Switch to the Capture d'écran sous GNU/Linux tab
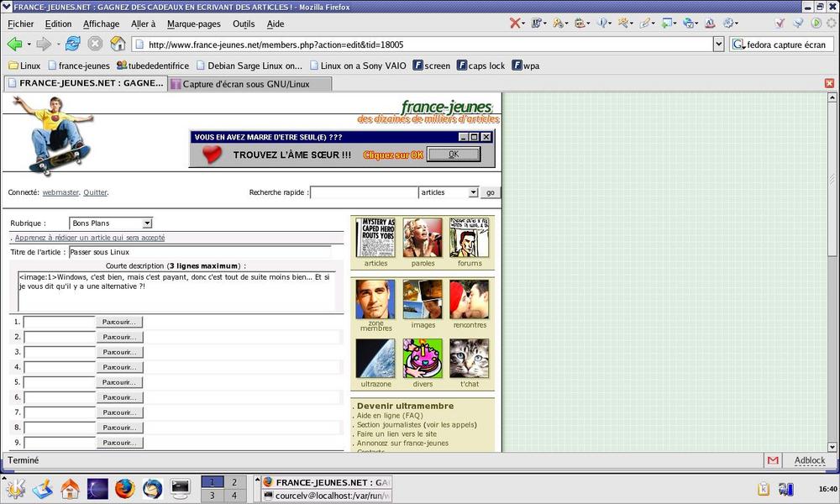This screenshot has height=504, width=840. pos(249,83)
